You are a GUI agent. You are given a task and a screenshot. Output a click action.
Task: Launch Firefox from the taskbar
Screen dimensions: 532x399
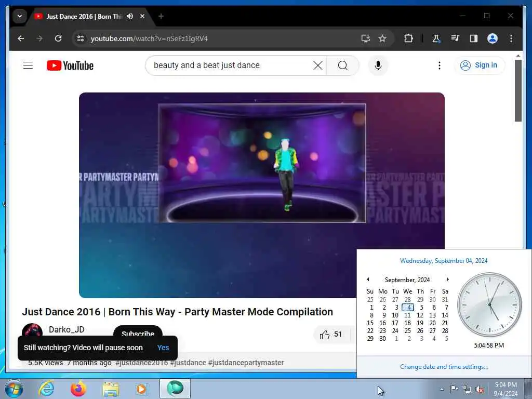[78, 389]
